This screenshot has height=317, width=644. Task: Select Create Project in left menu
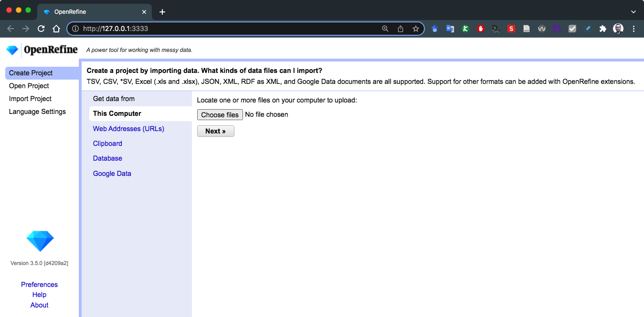click(42, 73)
